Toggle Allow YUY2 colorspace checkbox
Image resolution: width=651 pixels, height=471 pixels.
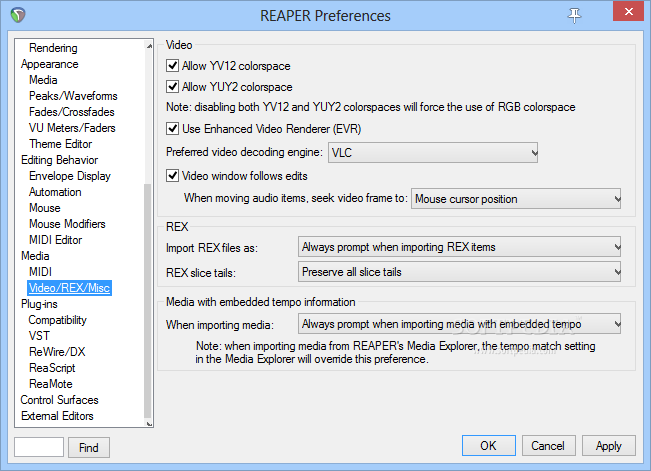(172, 86)
